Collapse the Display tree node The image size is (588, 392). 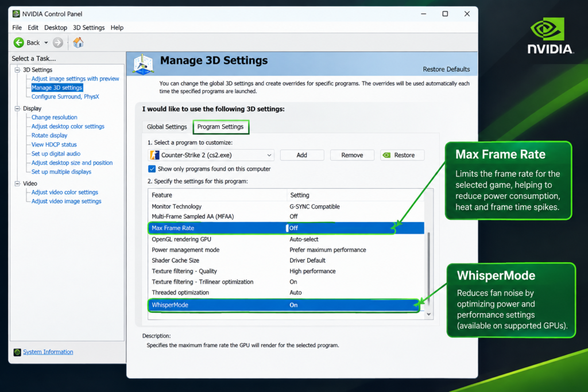click(17, 108)
